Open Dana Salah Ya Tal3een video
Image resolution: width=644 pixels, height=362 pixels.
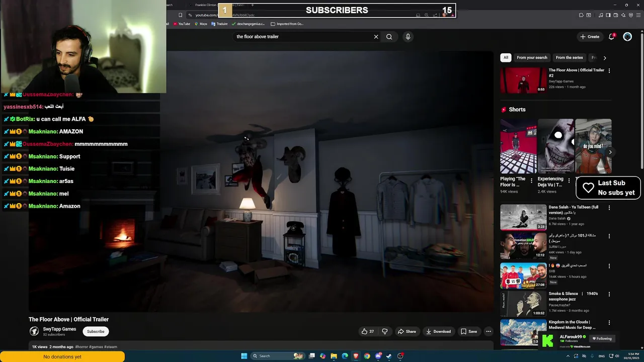(x=523, y=217)
